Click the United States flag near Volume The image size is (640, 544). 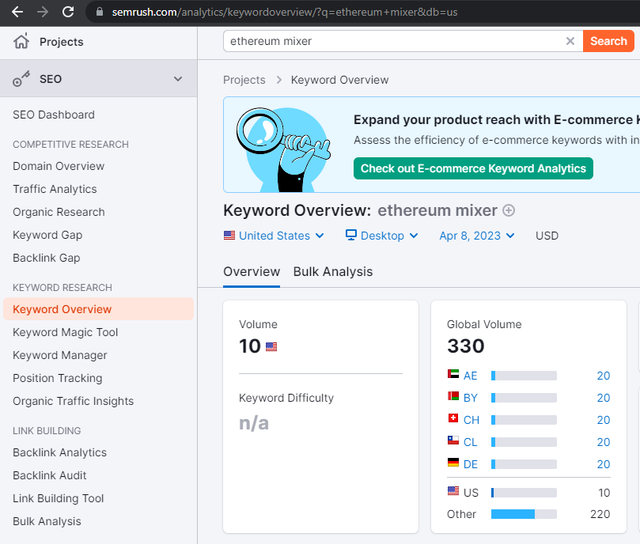coord(271,346)
